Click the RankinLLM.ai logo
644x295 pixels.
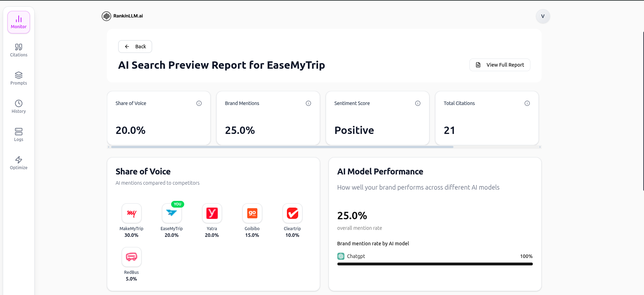click(x=122, y=16)
